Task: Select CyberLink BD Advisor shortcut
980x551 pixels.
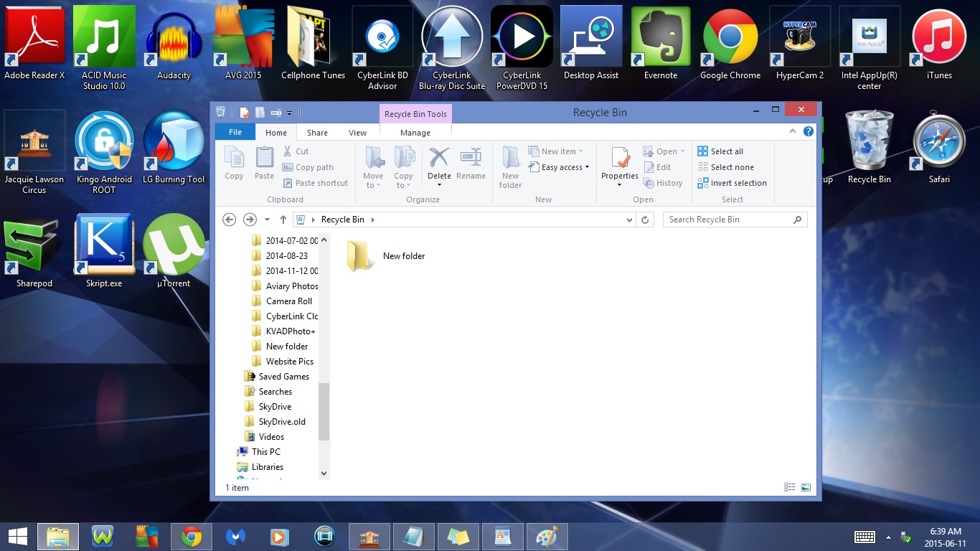Action: click(382, 48)
